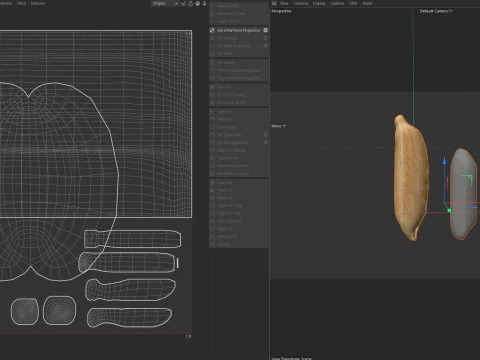Screen dimensions: 480x360
Task: Open the viewport Panel menu
Action: tap(367, 3)
